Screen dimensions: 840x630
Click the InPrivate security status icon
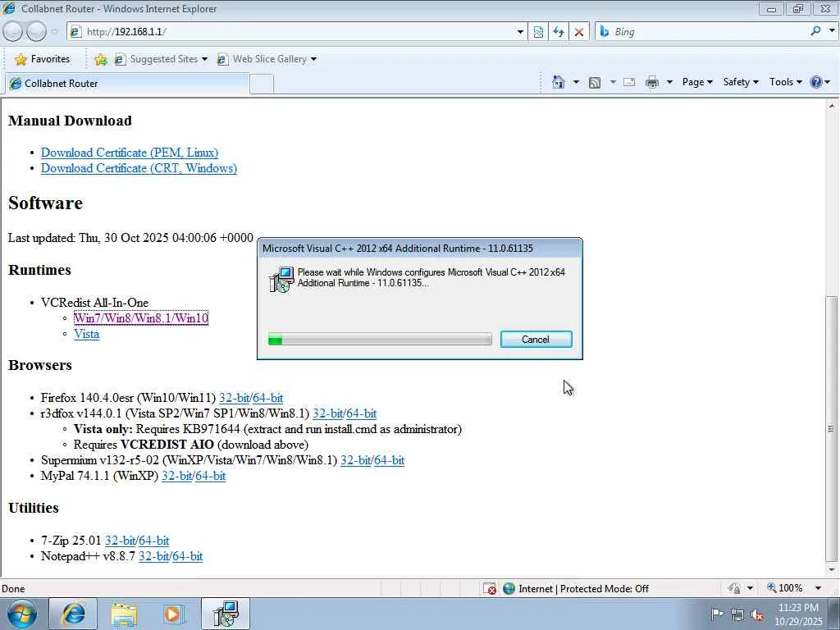coord(734,589)
